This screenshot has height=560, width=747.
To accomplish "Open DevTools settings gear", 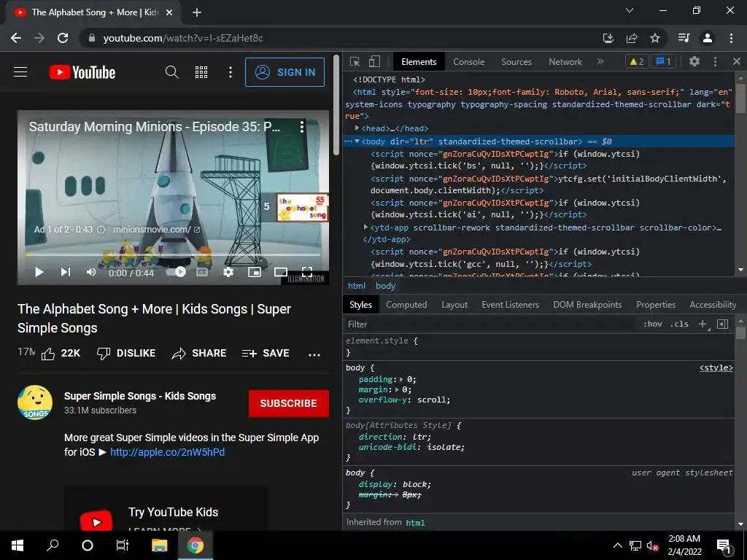I will point(694,61).
